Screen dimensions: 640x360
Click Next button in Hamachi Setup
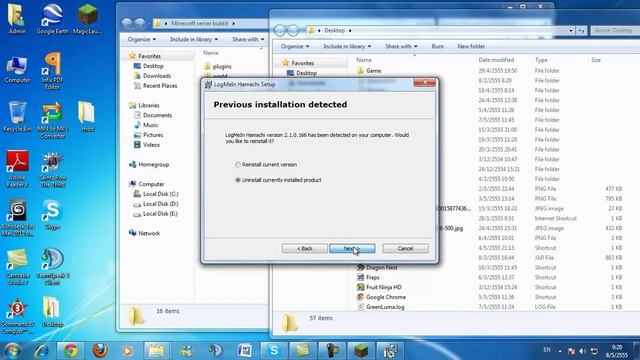tap(352, 248)
